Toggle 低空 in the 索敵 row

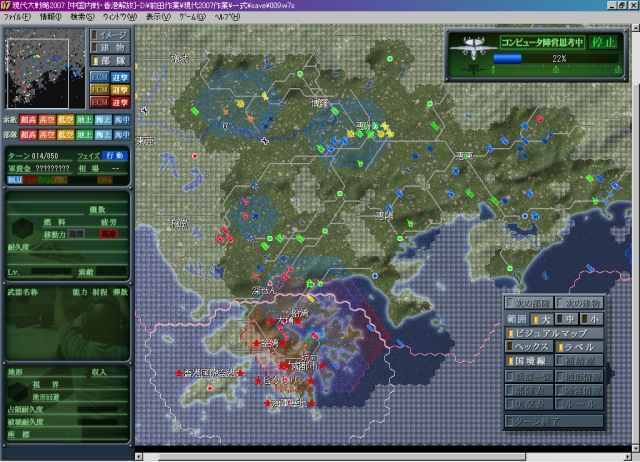tap(66, 120)
